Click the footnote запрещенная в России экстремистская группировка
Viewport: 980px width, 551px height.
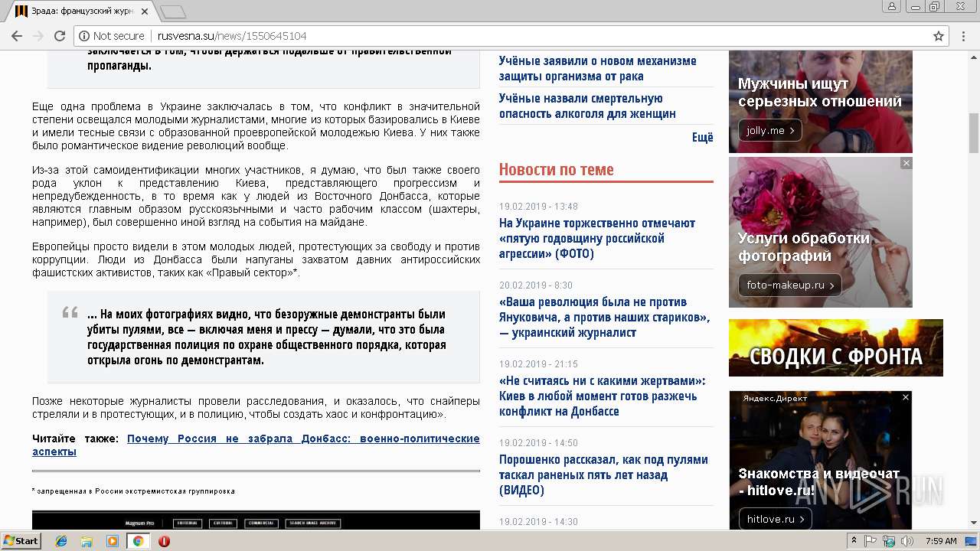[133, 491]
